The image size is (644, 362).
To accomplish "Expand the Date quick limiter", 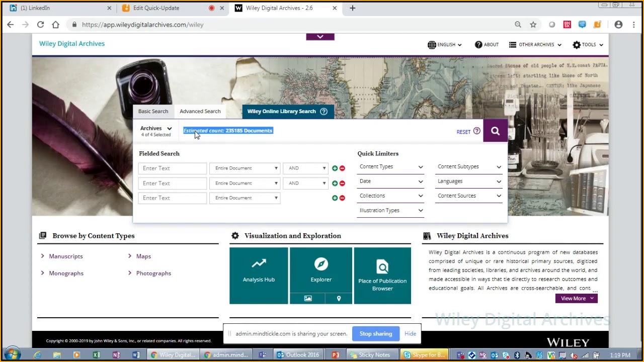I will (391, 182).
